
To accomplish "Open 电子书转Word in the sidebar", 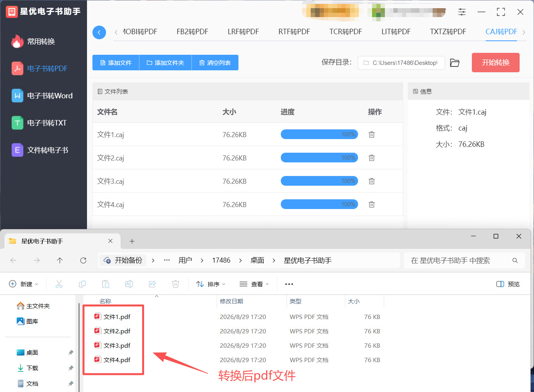I will pyautogui.click(x=42, y=96).
